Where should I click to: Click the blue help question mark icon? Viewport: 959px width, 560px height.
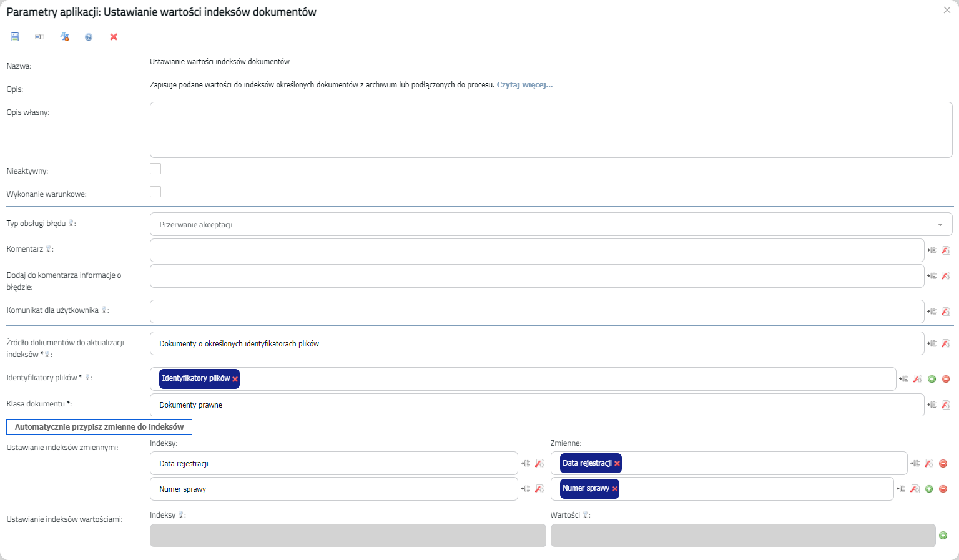coord(89,37)
